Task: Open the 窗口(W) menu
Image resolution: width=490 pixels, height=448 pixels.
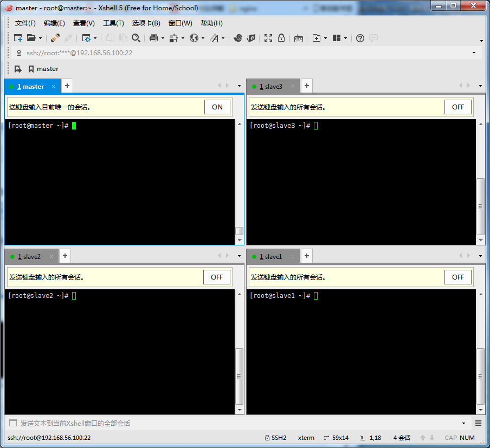Action: click(180, 23)
